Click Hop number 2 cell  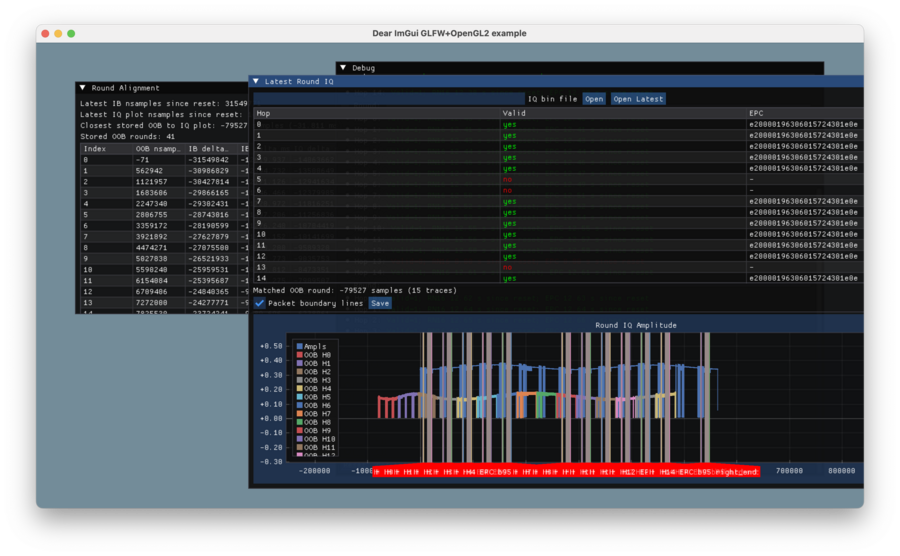click(x=259, y=146)
